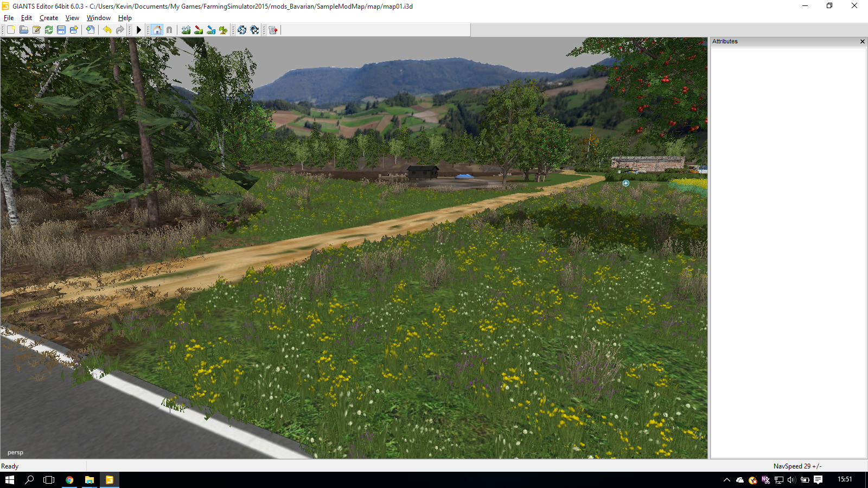Redo the last undone action
Screen dimensions: 868x488
coord(120,30)
